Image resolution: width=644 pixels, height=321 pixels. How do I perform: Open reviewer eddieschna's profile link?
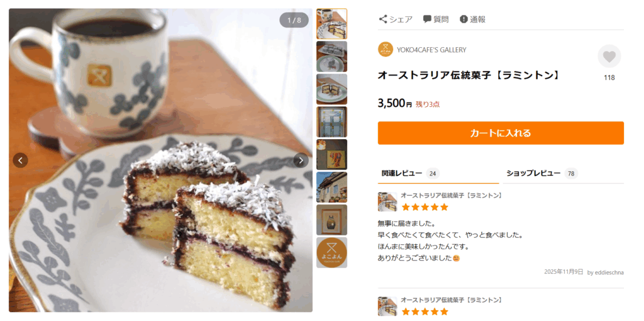point(606,273)
